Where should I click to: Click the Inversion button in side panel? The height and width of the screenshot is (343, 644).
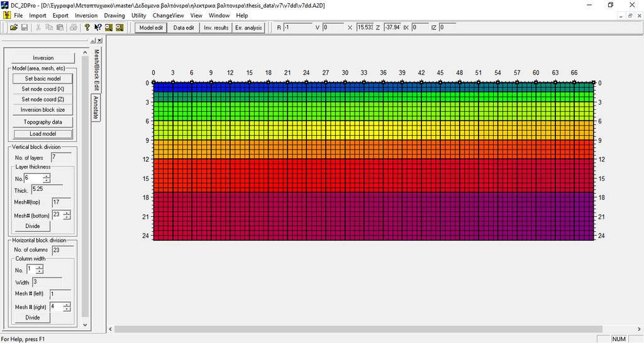[43, 58]
